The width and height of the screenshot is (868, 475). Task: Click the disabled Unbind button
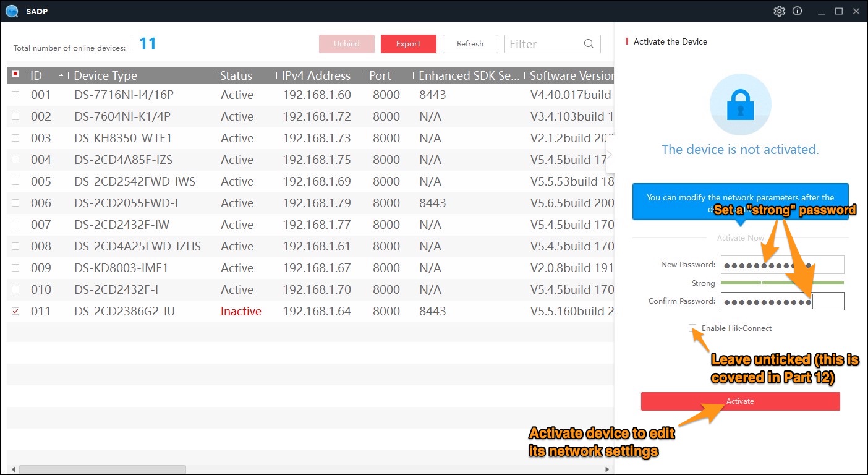click(x=346, y=43)
